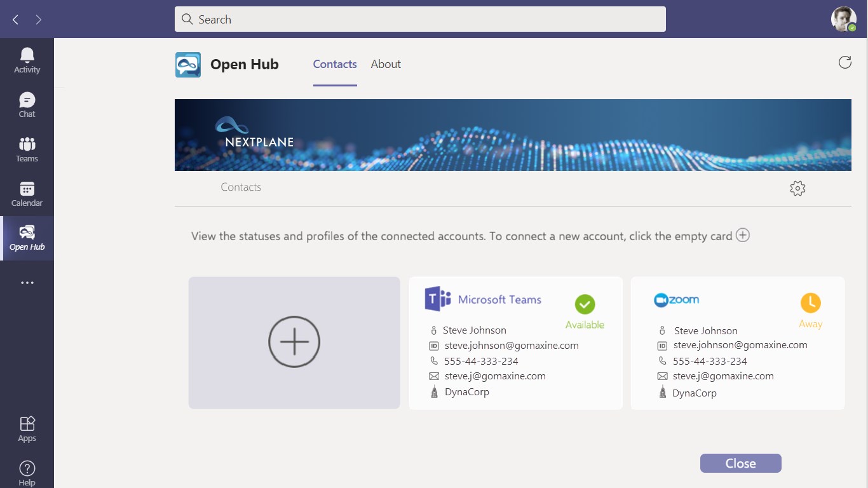Select Steve Johnson name in Zoom card

coord(706,331)
